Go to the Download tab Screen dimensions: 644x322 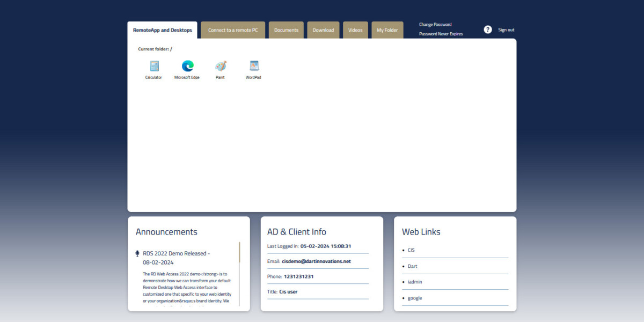323,30
